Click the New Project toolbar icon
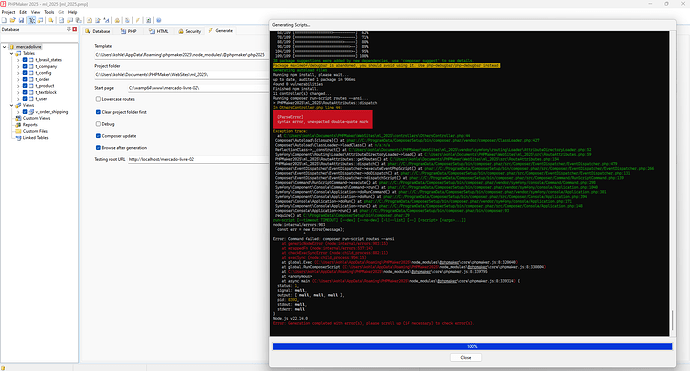Image resolution: width=690 pixels, height=371 pixels. tap(4, 20)
